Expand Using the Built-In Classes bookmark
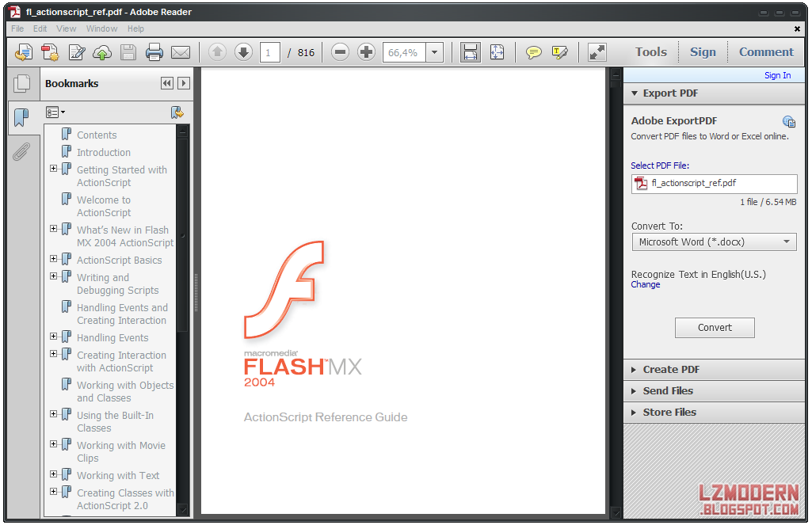 53,413
